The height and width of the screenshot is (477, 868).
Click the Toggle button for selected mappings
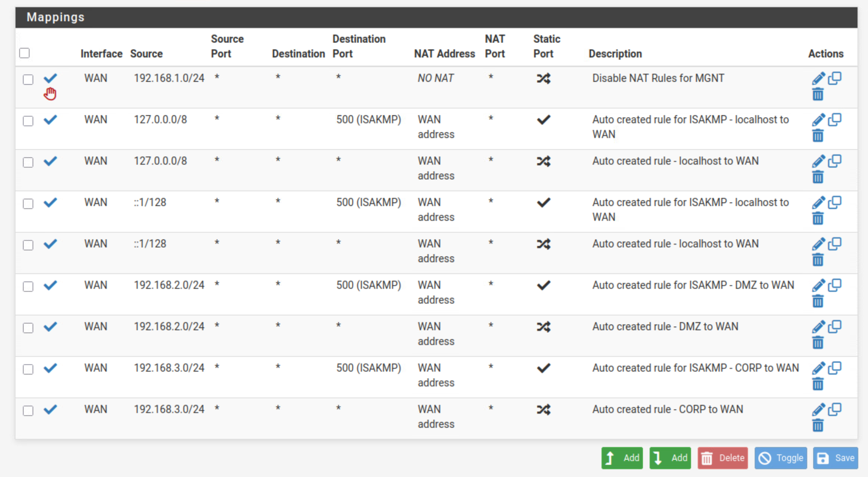click(x=780, y=458)
